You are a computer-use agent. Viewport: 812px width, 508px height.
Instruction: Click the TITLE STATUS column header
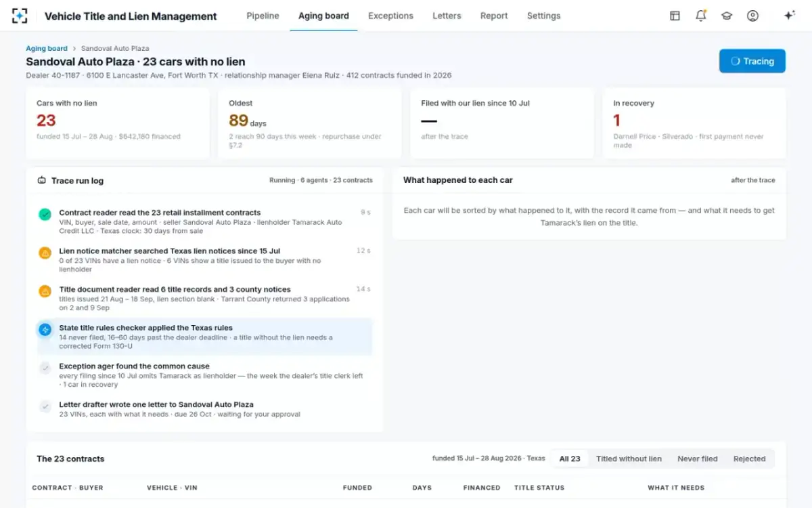(x=539, y=488)
